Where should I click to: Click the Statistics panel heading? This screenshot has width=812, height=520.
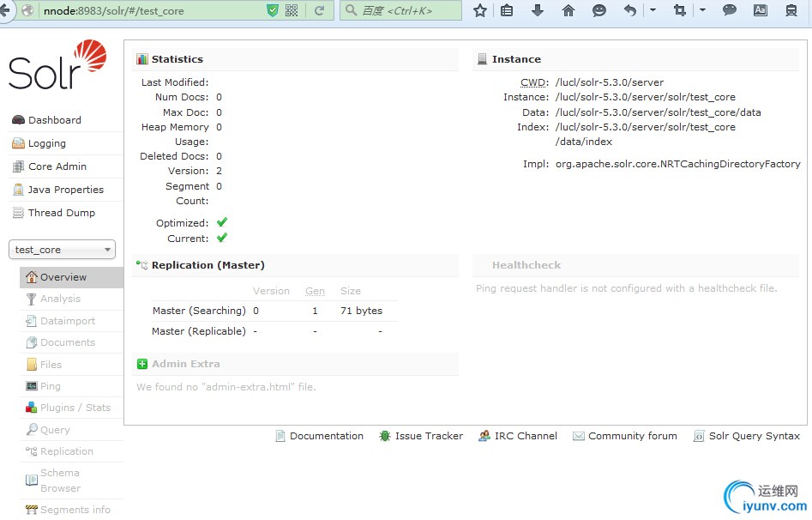(177, 59)
